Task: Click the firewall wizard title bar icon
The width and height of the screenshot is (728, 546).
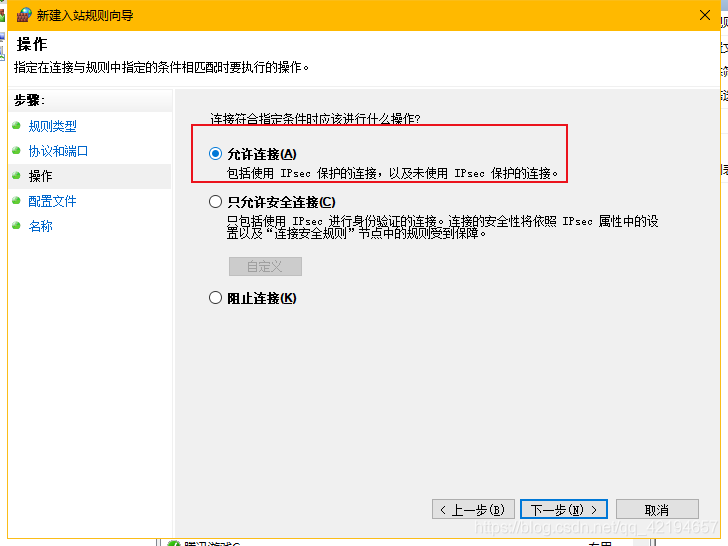Action: pos(24,15)
